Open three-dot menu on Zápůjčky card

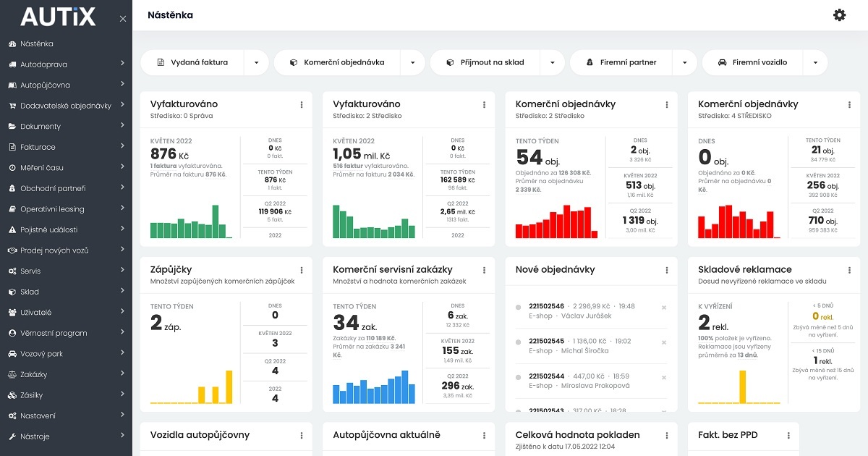coord(302,270)
